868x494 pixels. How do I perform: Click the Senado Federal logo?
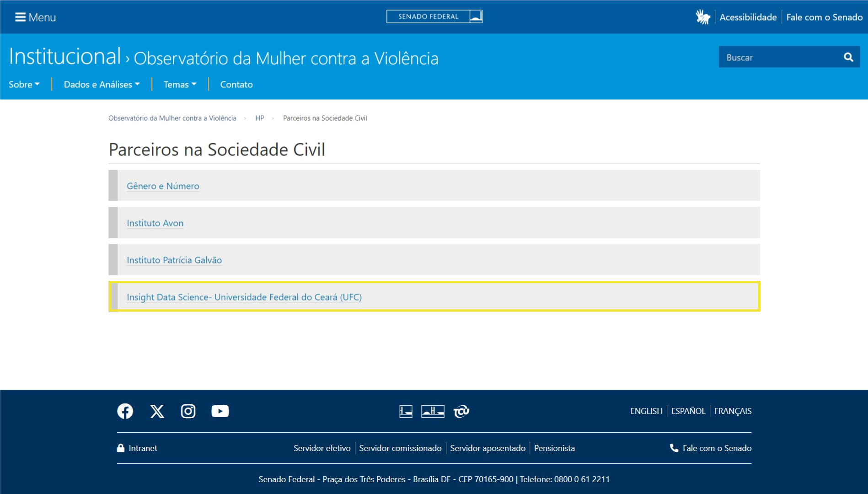pyautogui.click(x=434, y=16)
